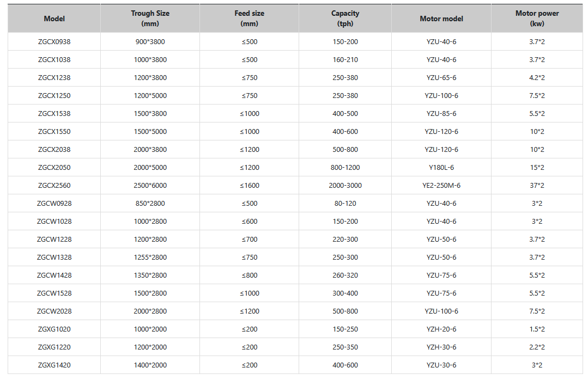Click the ZGCX2560 model name
The height and width of the screenshot is (386, 588).
point(54,186)
